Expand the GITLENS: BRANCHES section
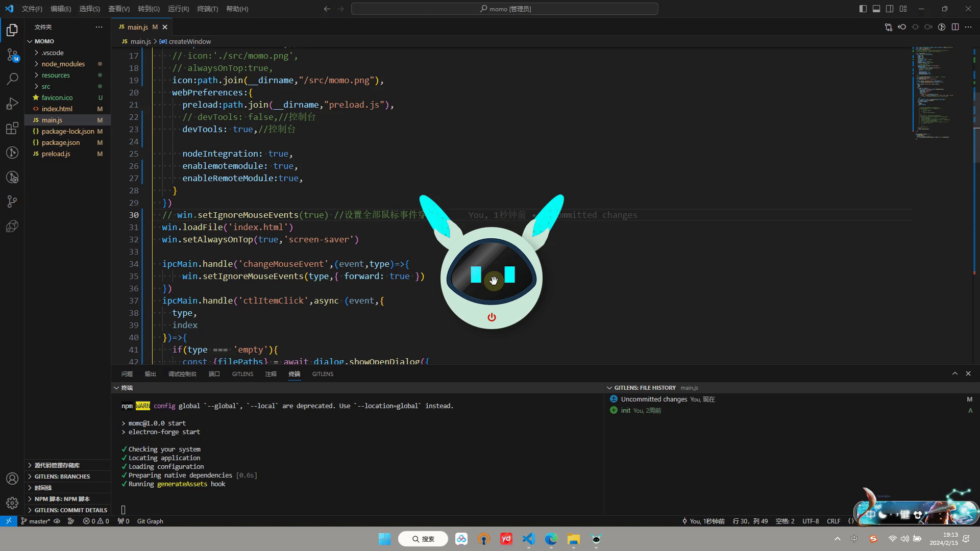This screenshot has width=980, height=551. tap(68, 477)
